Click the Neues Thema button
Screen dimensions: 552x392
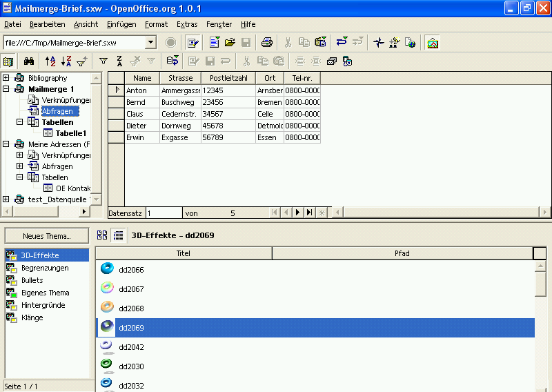coord(46,236)
